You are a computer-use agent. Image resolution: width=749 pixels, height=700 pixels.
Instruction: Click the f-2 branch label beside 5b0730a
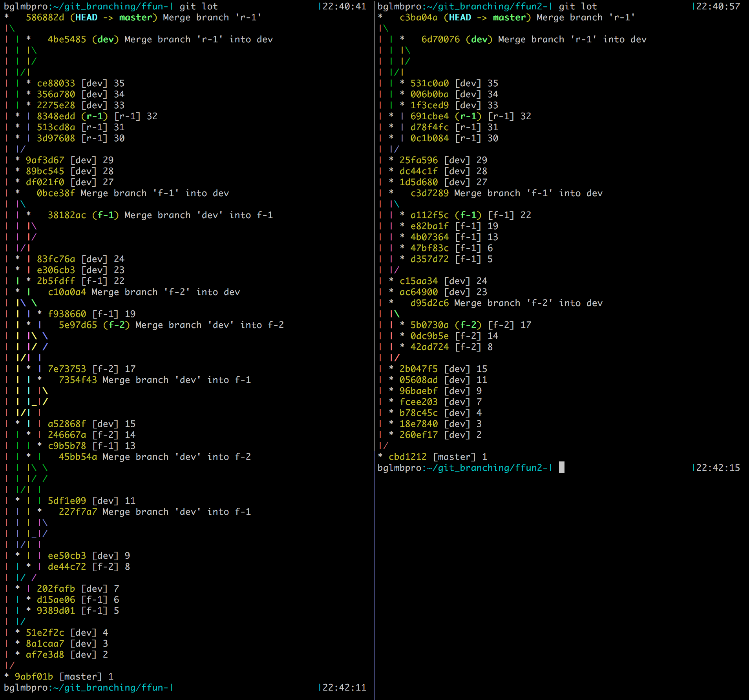[x=468, y=325]
